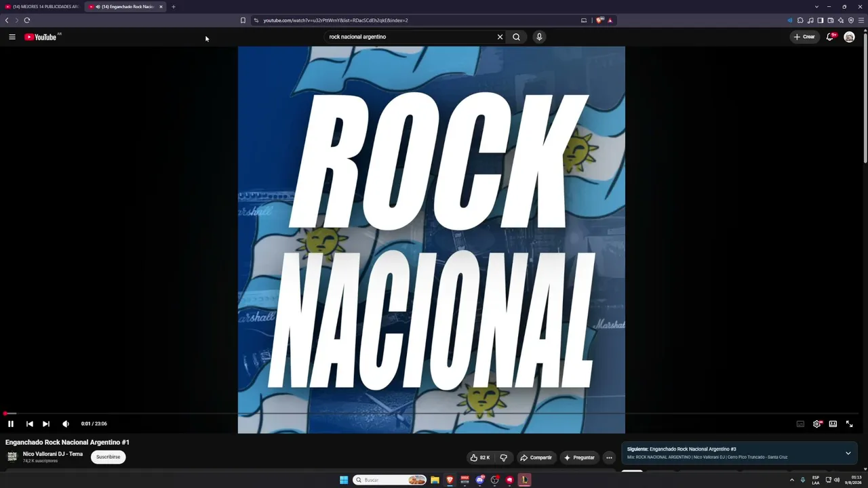Clear the search query with the X

point(500,37)
